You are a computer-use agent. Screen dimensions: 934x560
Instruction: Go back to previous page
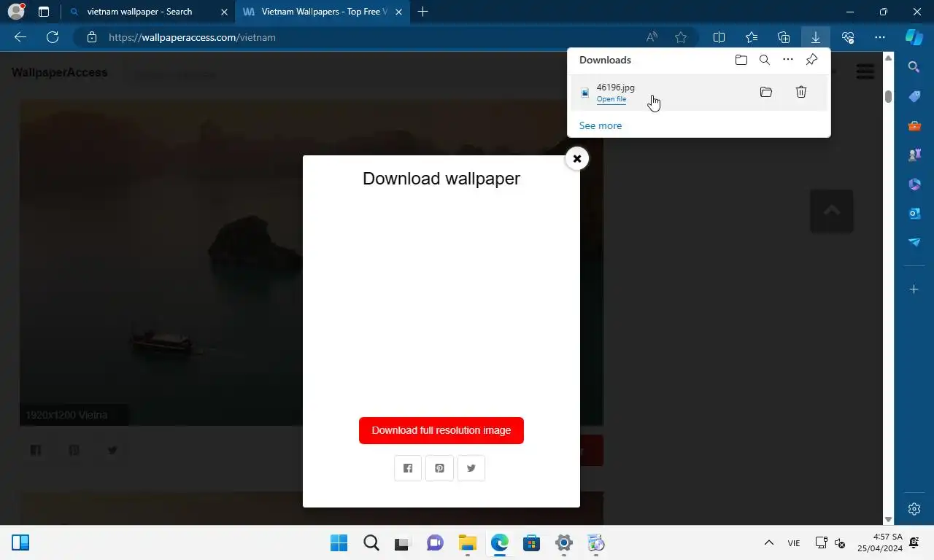(x=20, y=37)
